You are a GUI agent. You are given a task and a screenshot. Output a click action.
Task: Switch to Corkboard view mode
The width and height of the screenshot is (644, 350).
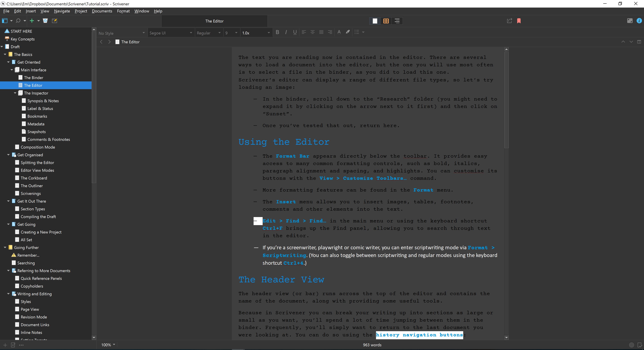pos(386,21)
